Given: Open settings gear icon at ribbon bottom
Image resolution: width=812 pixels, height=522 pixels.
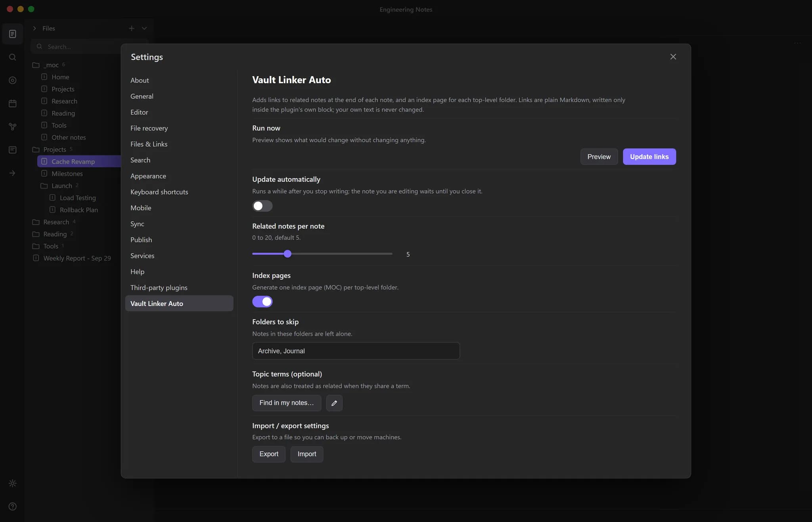Looking at the screenshot, I should 12,483.
